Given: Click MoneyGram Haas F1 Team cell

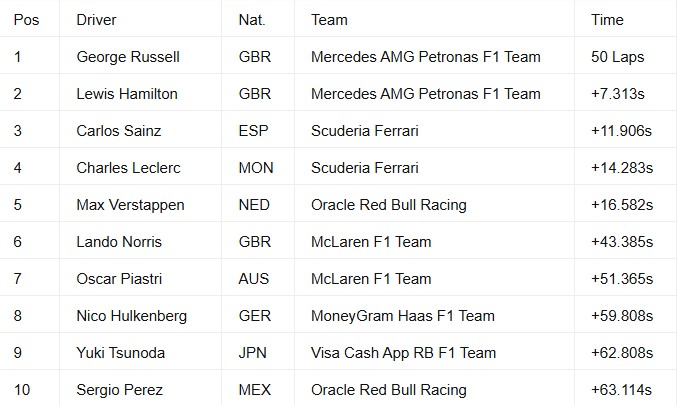Looking at the screenshot, I should (434, 316).
